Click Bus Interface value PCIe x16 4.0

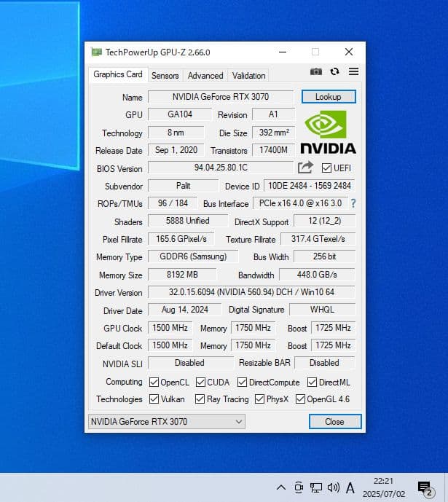pyautogui.click(x=300, y=203)
